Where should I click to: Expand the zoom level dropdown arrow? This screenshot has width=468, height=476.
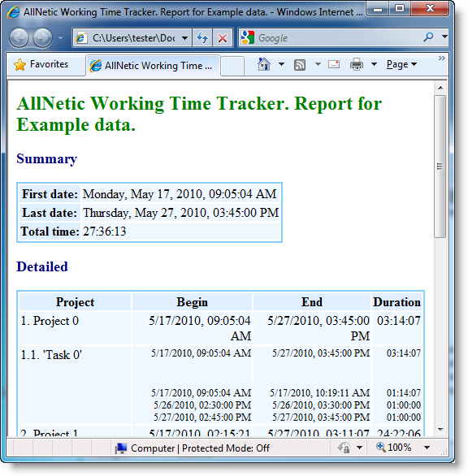(427, 448)
